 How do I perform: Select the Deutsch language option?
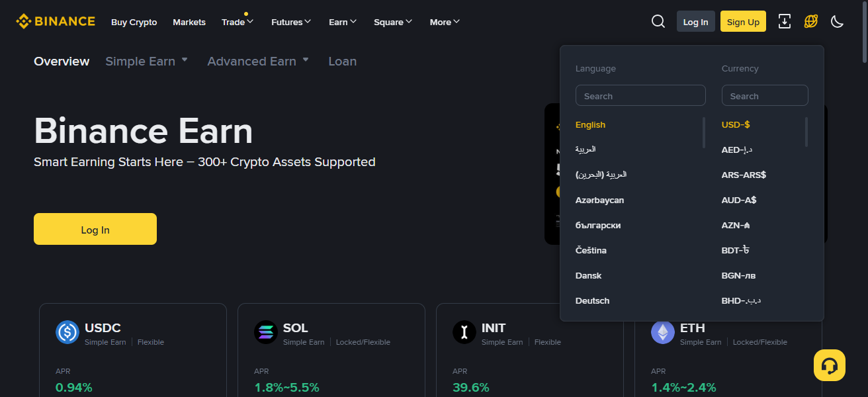pos(592,300)
